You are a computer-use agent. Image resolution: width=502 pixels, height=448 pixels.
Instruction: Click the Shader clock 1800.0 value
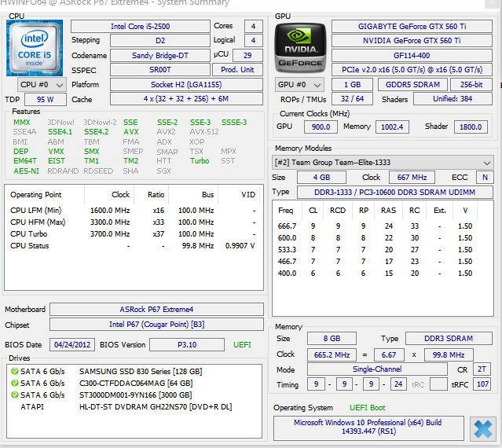click(x=471, y=127)
